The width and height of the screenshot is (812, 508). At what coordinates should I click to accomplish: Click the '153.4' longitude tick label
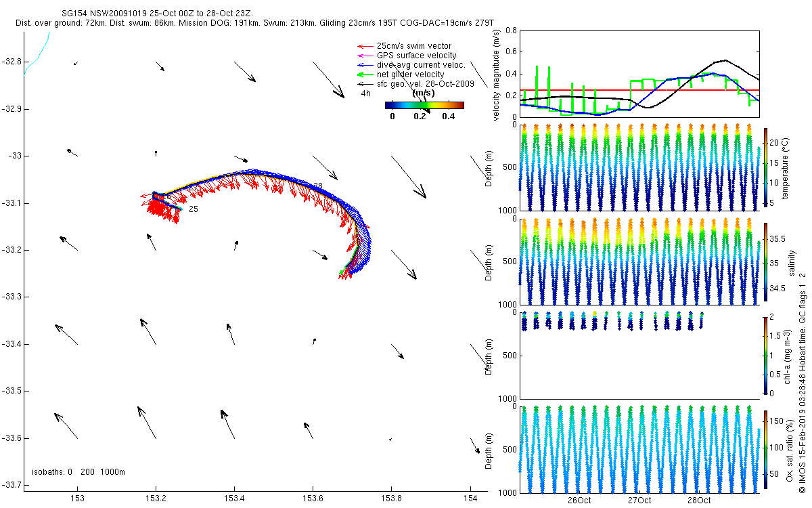coord(234,499)
